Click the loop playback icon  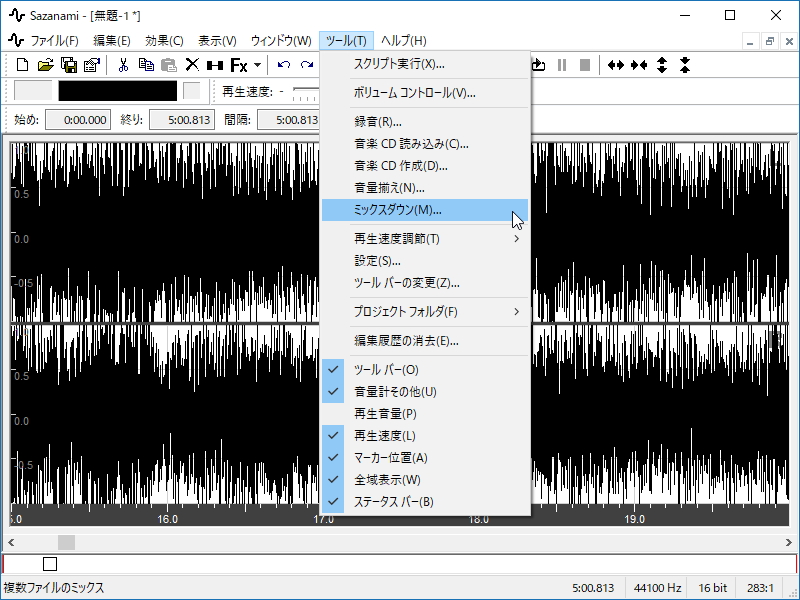tap(539, 65)
